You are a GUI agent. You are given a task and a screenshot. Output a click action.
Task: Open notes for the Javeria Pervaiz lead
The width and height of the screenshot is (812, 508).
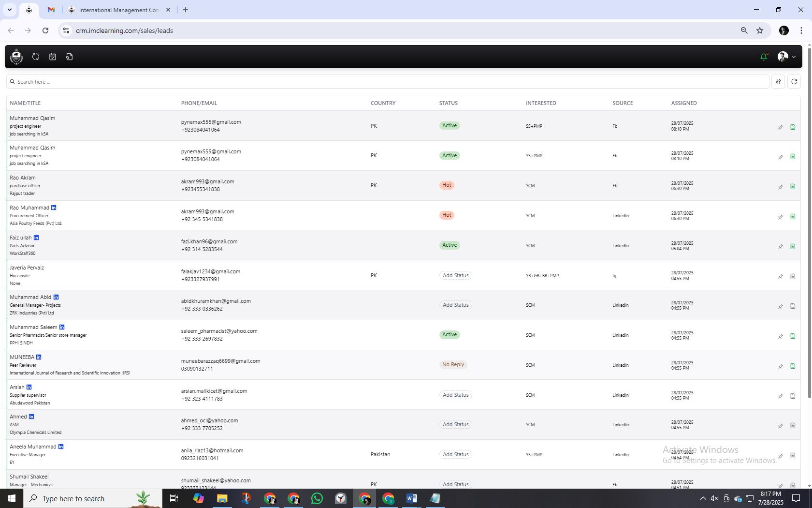793,277
